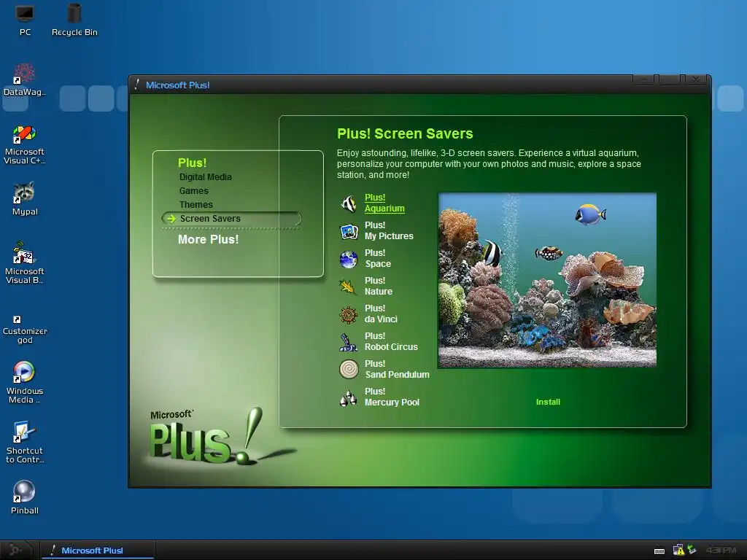This screenshot has height=560, width=747.
Task: Click the Plus! Robot Circus icon
Action: pos(348,343)
